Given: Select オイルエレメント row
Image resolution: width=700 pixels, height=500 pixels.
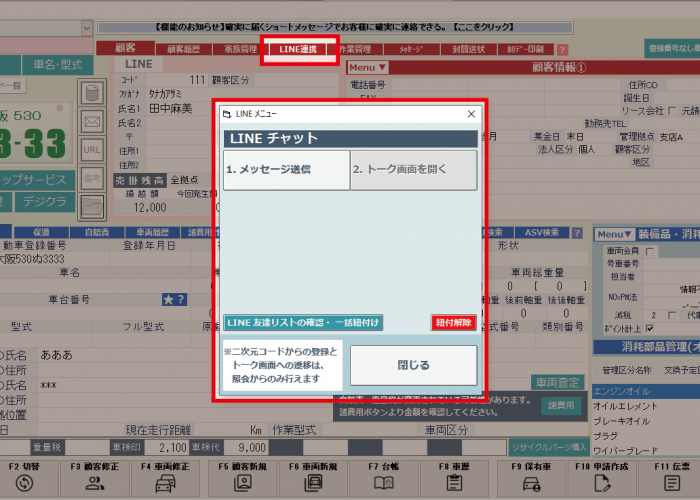Looking at the screenshot, I should [646, 406].
